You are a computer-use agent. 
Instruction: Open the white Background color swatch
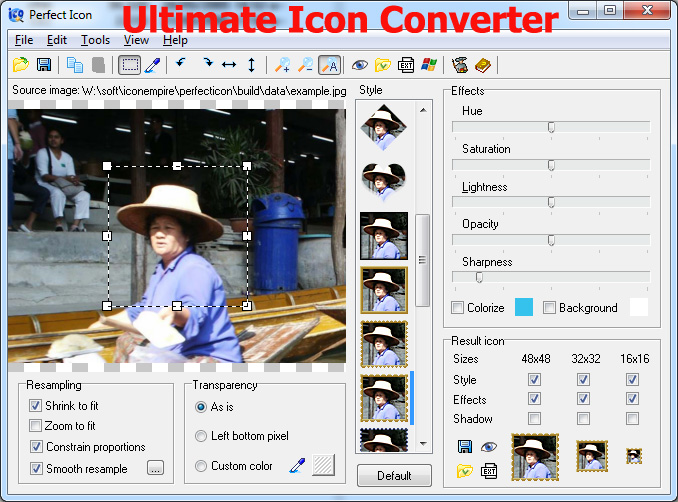tap(639, 307)
